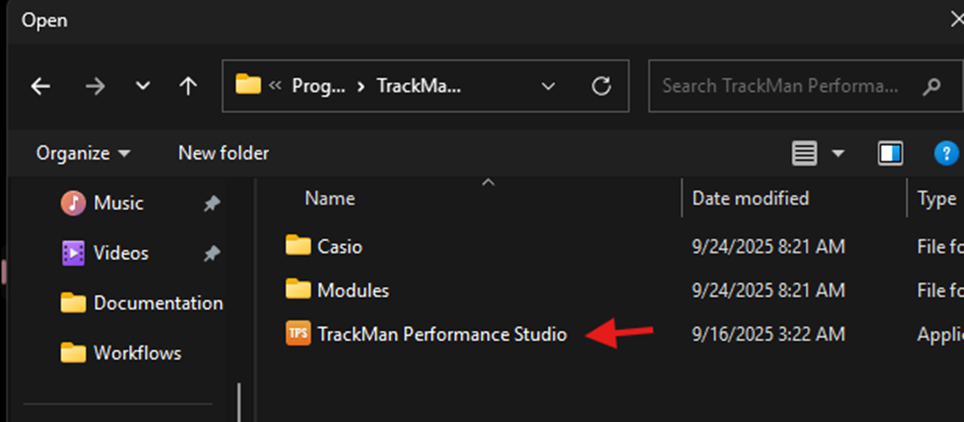Click the Search TrackMan Performance field

[780, 86]
